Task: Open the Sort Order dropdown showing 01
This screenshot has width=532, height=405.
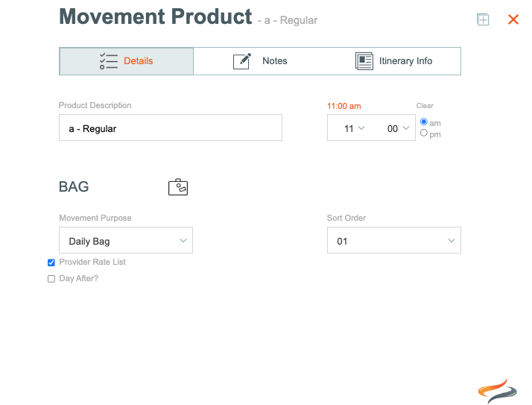Action: pyautogui.click(x=394, y=240)
